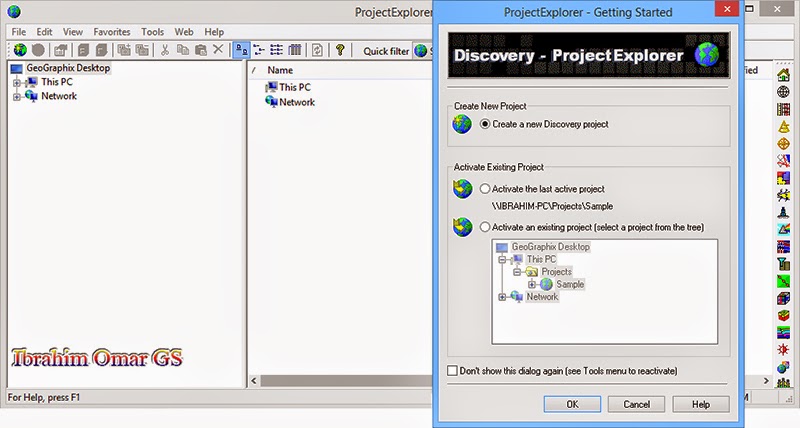The height and width of the screenshot is (428, 800).
Task: Click the Paste toolbar icon
Action: point(201,50)
